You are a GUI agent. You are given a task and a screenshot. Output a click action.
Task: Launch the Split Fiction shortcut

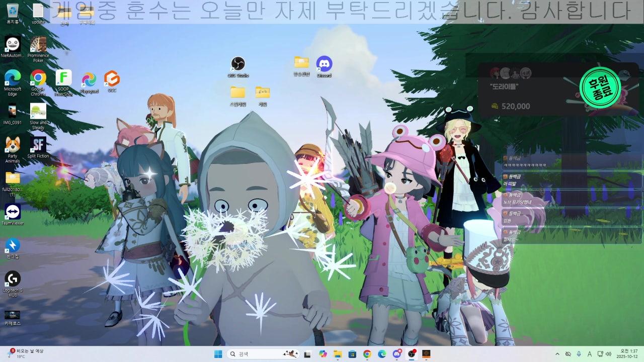coord(38,147)
